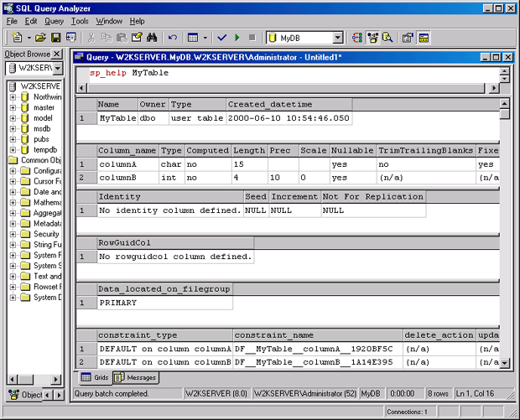Select the Metadata Functions folder

[48, 224]
